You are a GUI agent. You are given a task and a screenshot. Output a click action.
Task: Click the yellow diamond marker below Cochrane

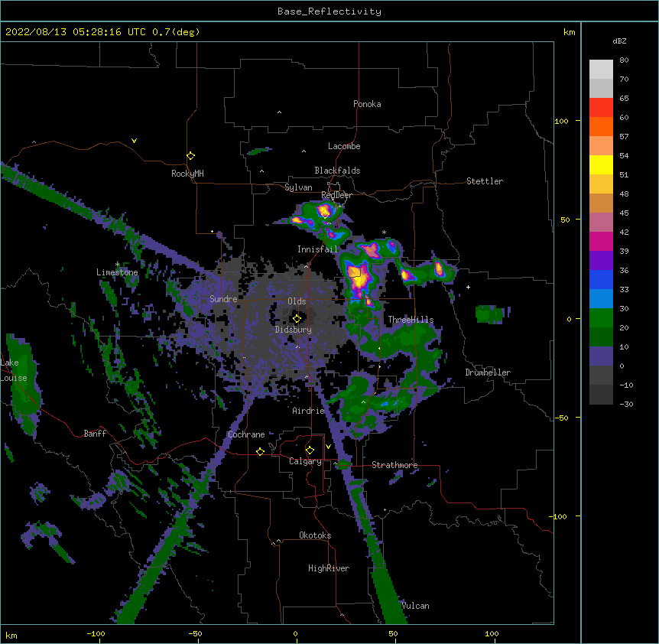click(260, 451)
